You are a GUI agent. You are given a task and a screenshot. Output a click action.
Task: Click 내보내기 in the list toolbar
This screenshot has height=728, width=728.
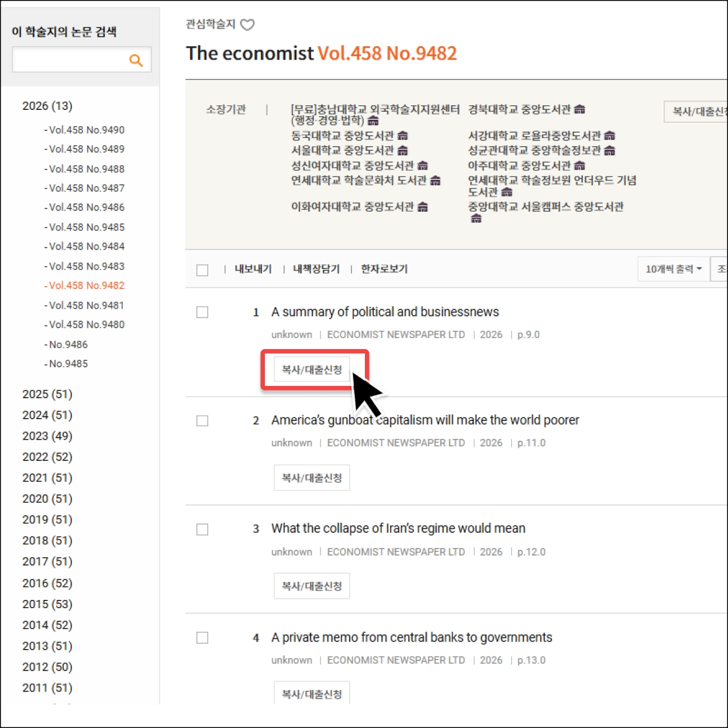click(253, 269)
